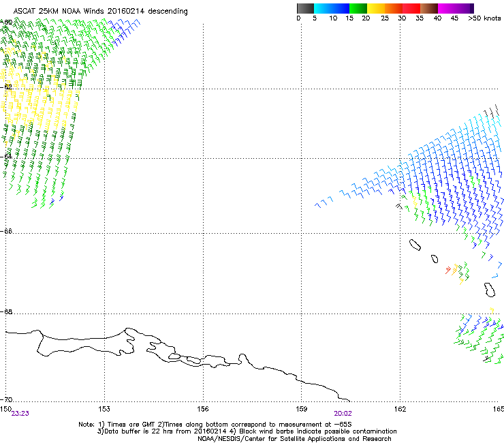Click the latitude label '-64'
Viewport: 504px width, 443px height.
(6, 157)
